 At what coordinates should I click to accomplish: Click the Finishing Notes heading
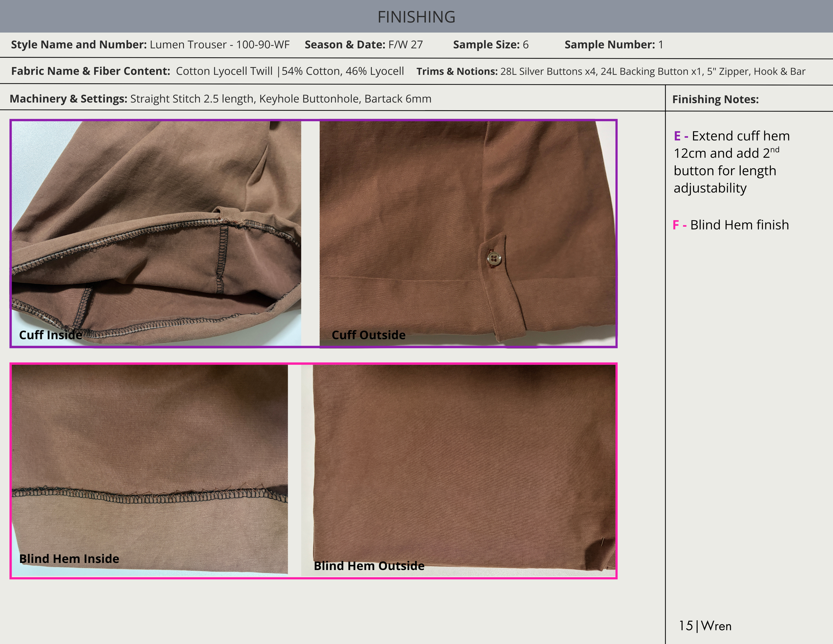tap(715, 100)
